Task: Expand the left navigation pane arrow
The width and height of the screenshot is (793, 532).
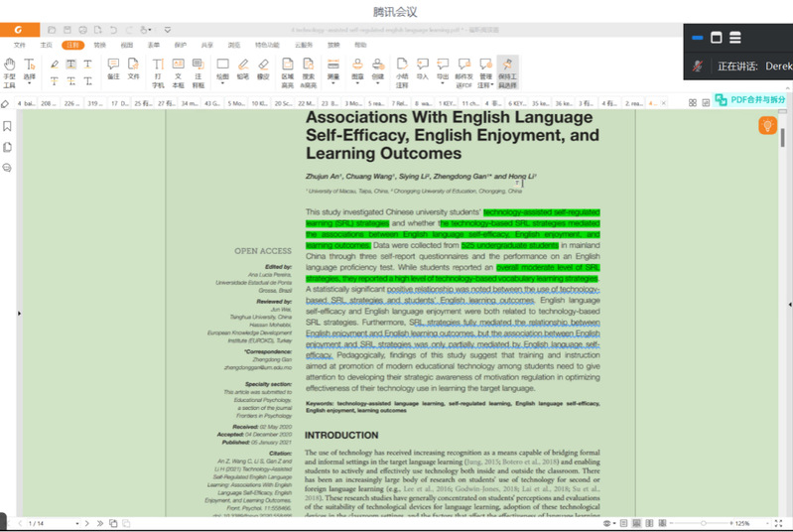Action: [x=19, y=314]
